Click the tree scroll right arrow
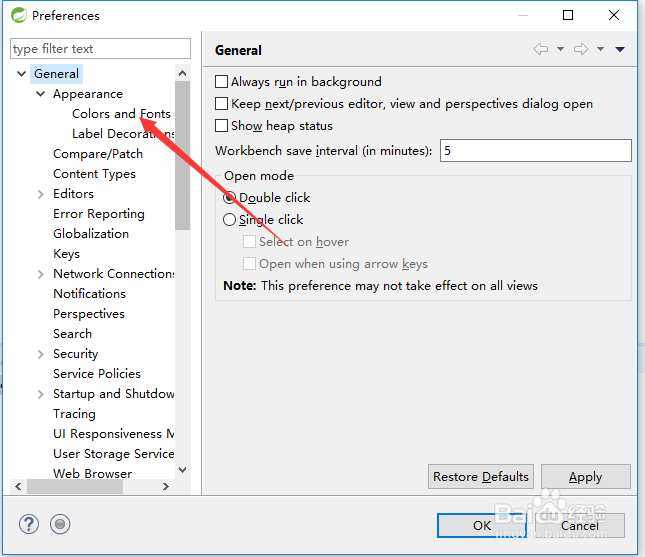 click(x=166, y=487)
